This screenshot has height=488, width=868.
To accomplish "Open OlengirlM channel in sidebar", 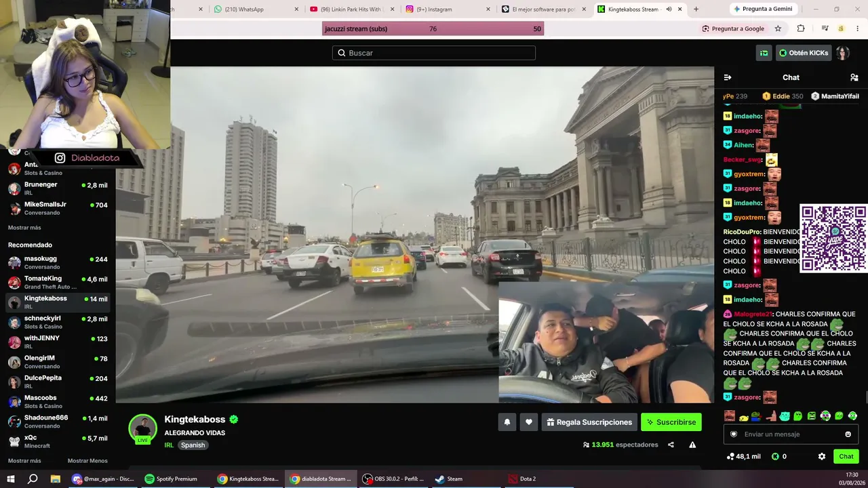I will click(x=58, y=362).
